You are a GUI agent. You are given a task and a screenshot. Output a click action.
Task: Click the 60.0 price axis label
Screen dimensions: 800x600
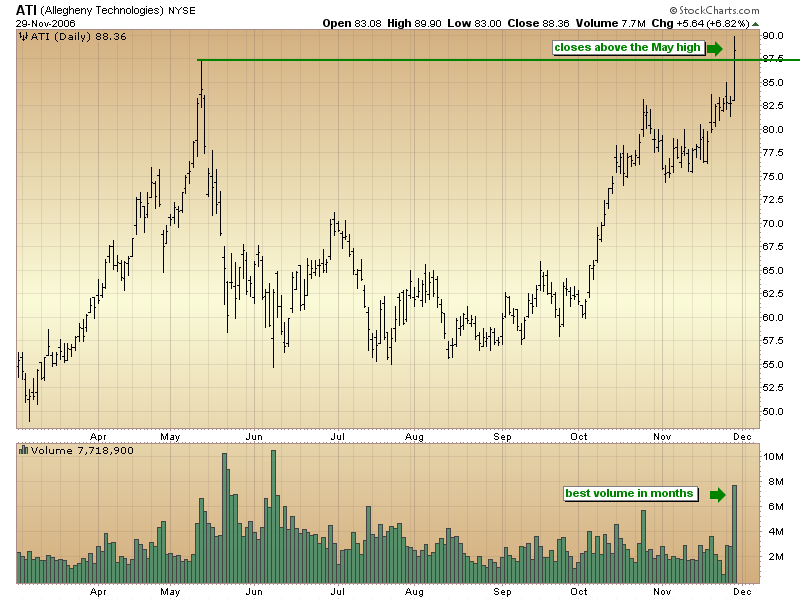point(773,317)
